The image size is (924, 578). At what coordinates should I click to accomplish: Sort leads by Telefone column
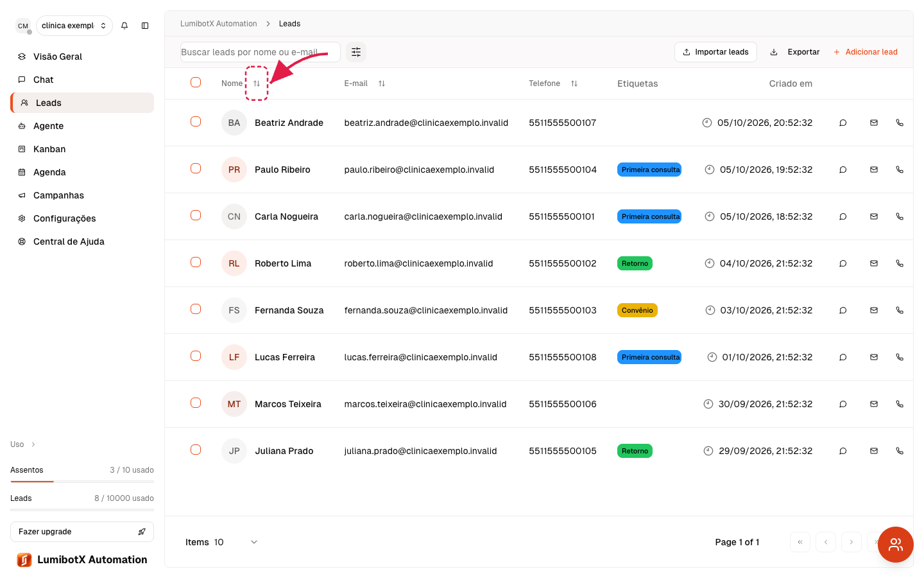(x=574, y=83)
